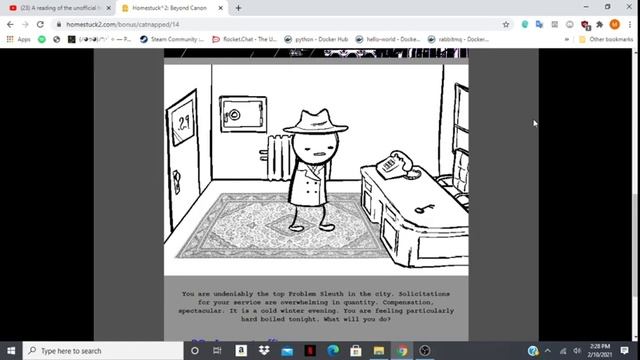
Task: Open the green circle bookmark
Action: pyautogui.click(x=42, y=39)
